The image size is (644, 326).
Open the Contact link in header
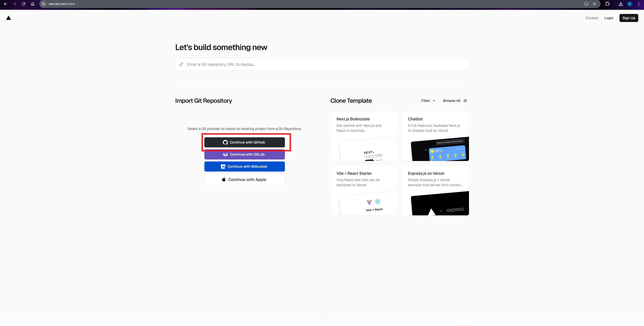[x=591, y=18]
